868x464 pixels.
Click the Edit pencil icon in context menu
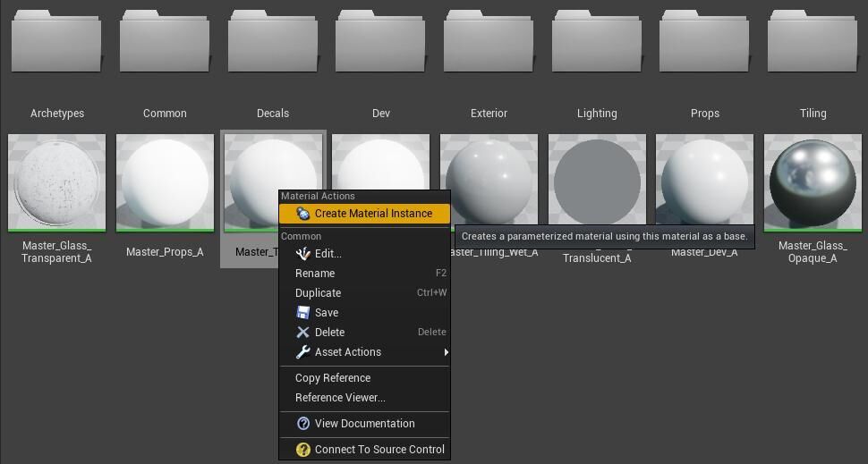pyautogui.click(x=303, y=254)
